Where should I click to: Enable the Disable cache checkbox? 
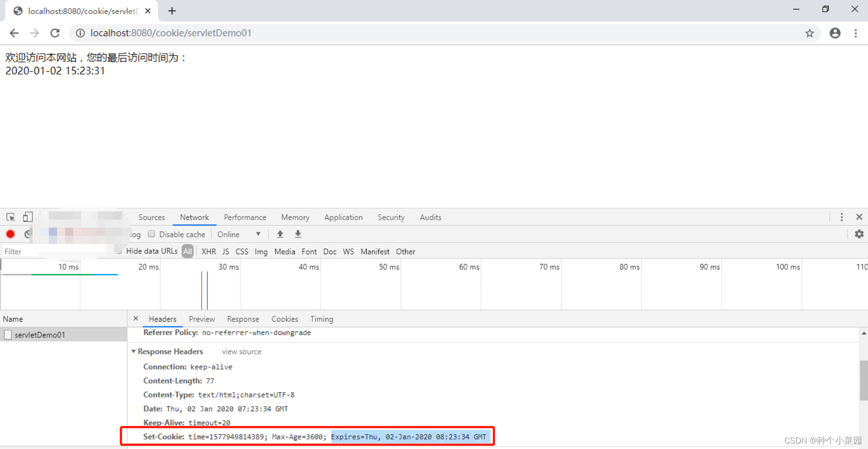coord(151,234)
